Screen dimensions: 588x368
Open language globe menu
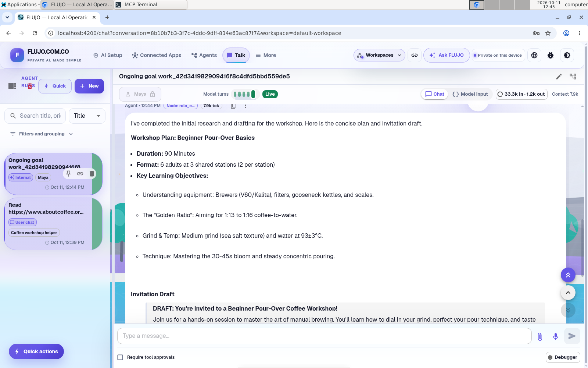534,55
